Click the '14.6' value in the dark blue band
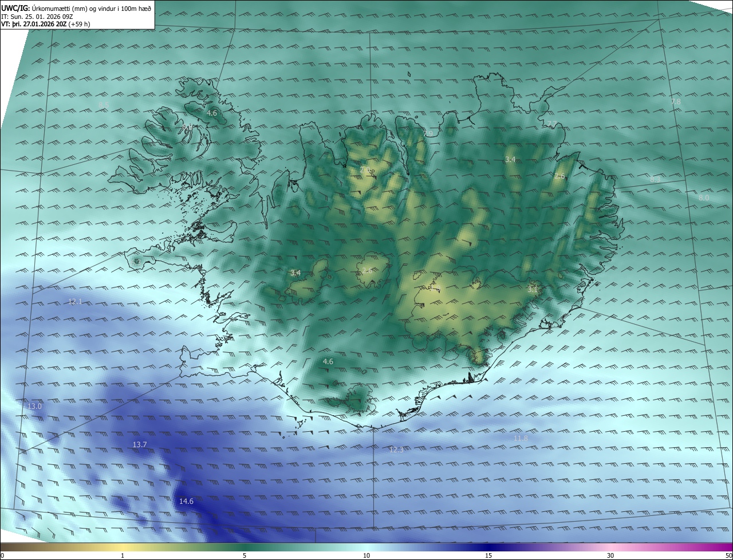 [186, 501]
